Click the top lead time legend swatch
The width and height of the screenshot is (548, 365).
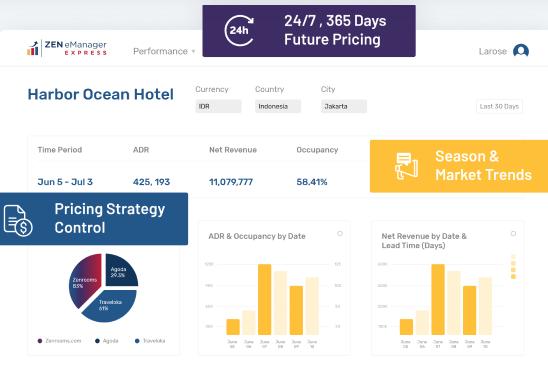pyautogui.click(x=513, y=256)
